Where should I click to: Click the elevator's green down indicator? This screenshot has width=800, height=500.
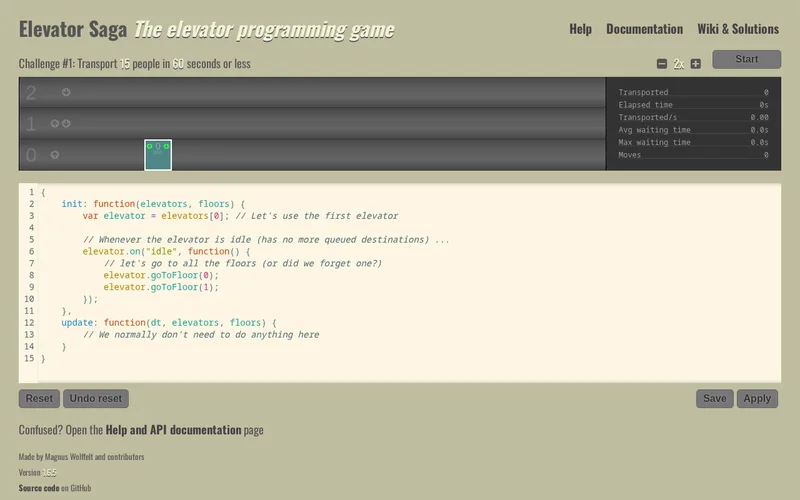pos(166,146)
